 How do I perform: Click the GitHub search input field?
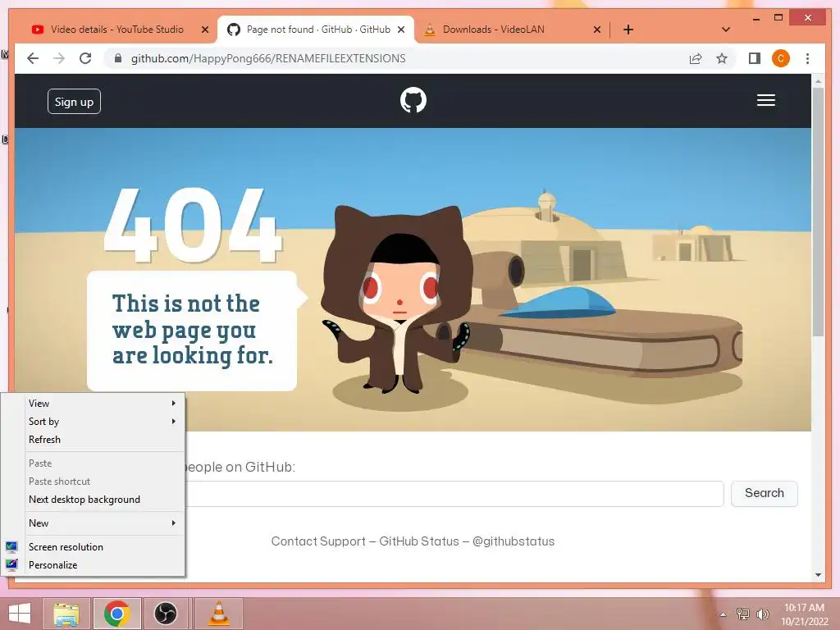pos(454,493)
